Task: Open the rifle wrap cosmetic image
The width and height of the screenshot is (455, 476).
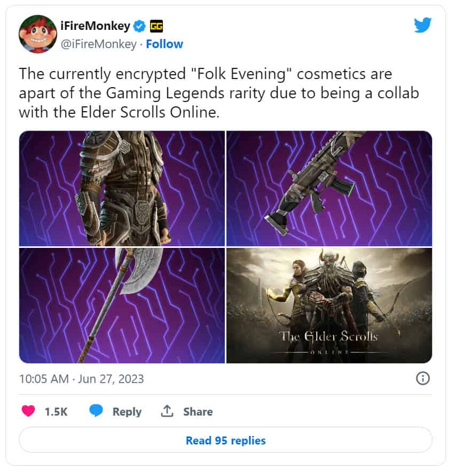Action: (329, 189)
